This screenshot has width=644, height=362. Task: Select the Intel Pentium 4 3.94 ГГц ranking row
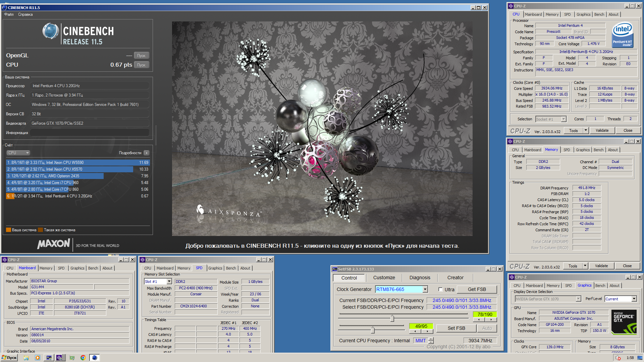(78, 196)
